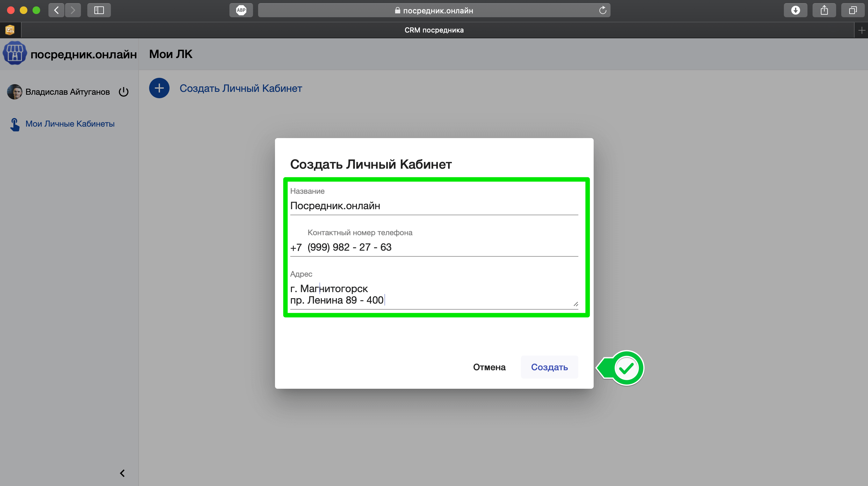Click the Создать Личный Кабинет link
868x486 pixels.
[241, 88]
